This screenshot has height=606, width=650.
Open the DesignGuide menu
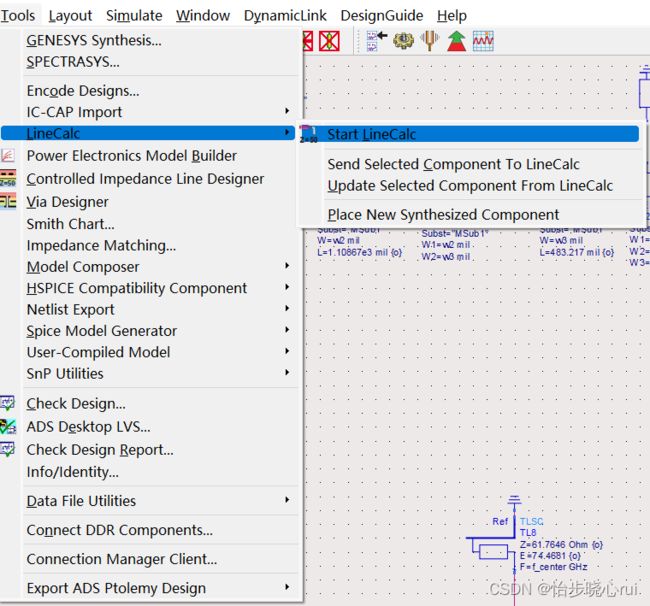coord(381,16)
